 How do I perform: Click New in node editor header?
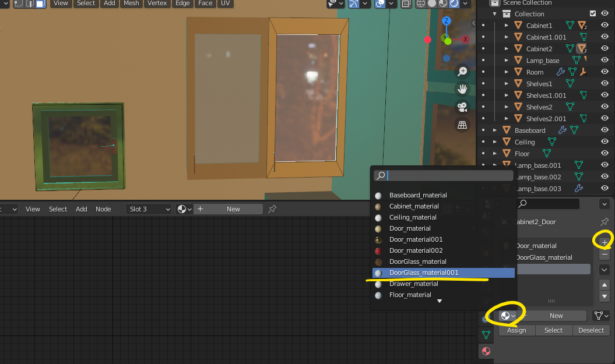[233, 209]
